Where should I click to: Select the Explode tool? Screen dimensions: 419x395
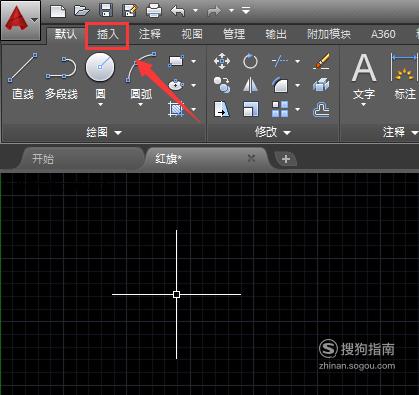pyautogui.click(x=321, y=85)
